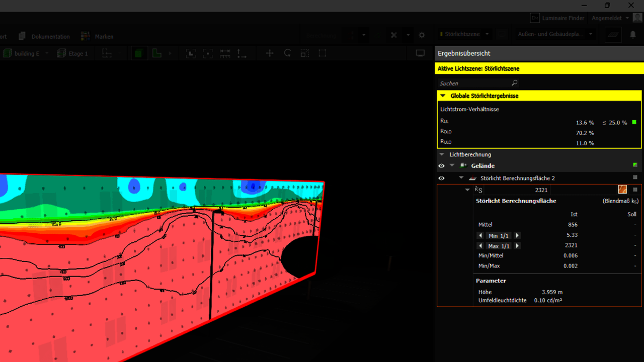This screenshot has height=362, width=644.
Task: Click the 3D view green cube icon
Action: point(139,53)
